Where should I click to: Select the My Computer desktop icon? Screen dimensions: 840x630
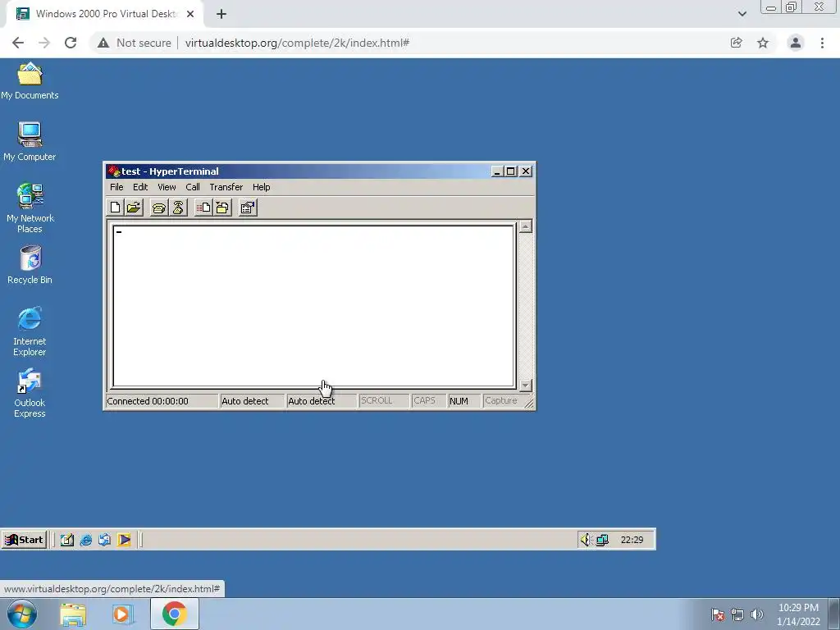click(30, 142)
